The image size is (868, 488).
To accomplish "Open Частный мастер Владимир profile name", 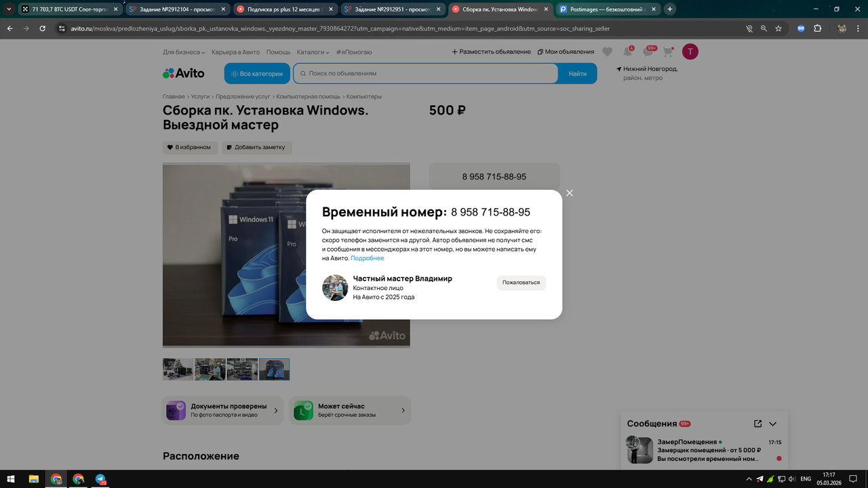I will (403, 279).
